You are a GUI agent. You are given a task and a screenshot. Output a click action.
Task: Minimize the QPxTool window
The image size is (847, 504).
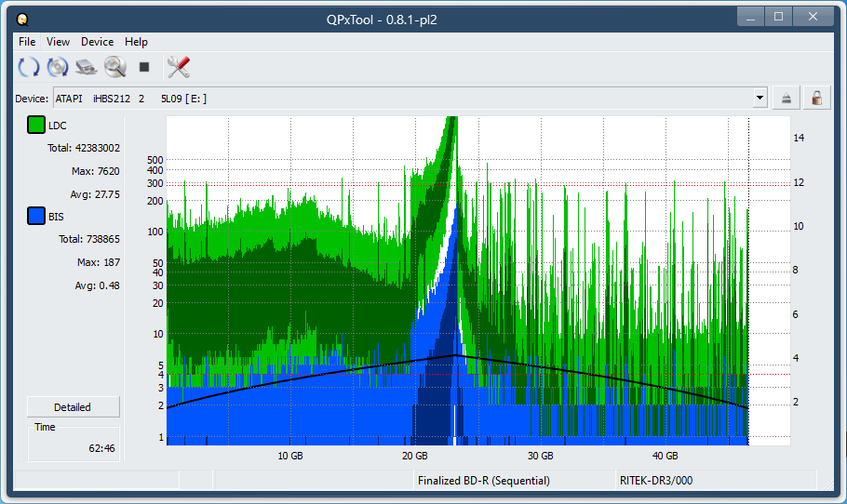point(750,17)
